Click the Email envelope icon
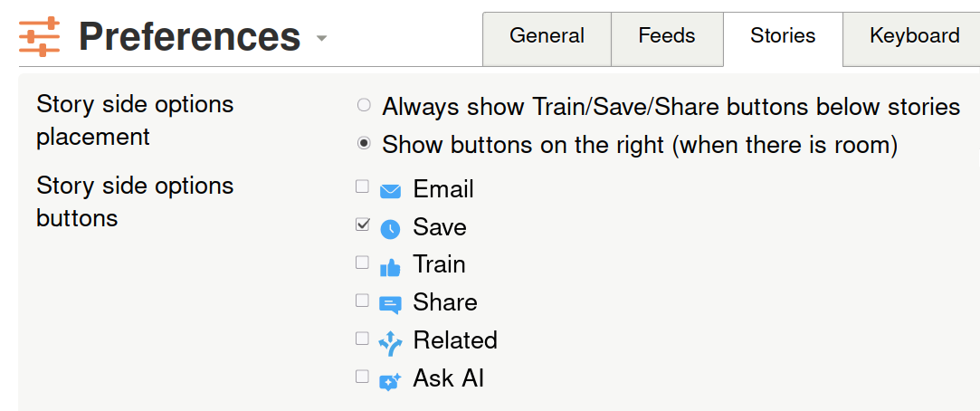The height and width of the screenshot is (411, 980). (x=390, y=191)
